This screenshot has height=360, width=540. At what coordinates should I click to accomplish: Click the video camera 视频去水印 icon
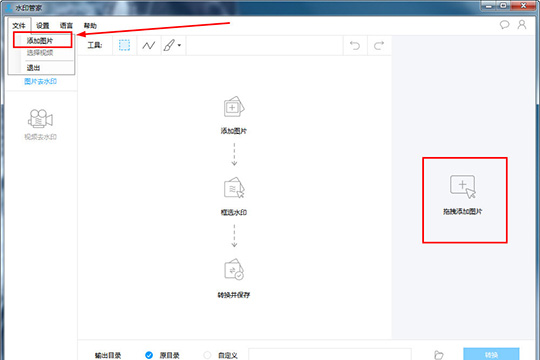pos(40,119)
